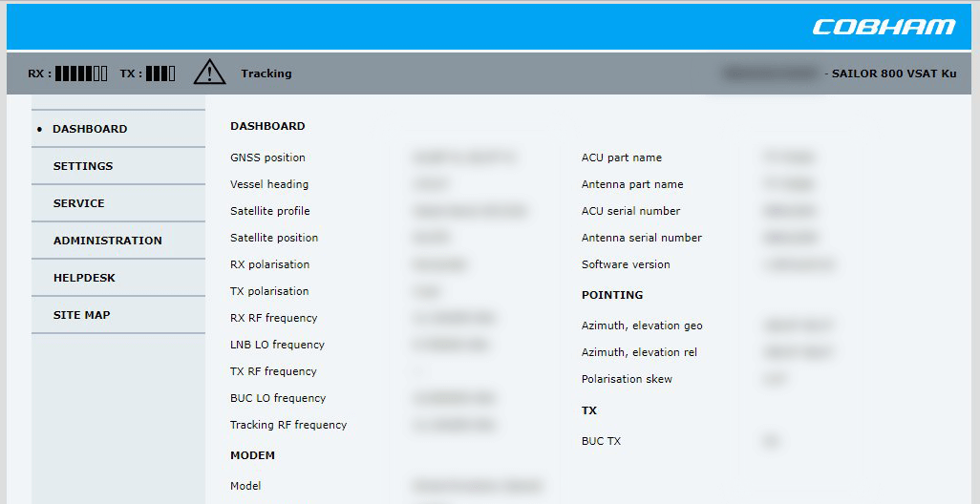Viewport: 980px width, 504px height.
Task: Click the TX signal strength bar indicator
Action: [x=160, y=73]
